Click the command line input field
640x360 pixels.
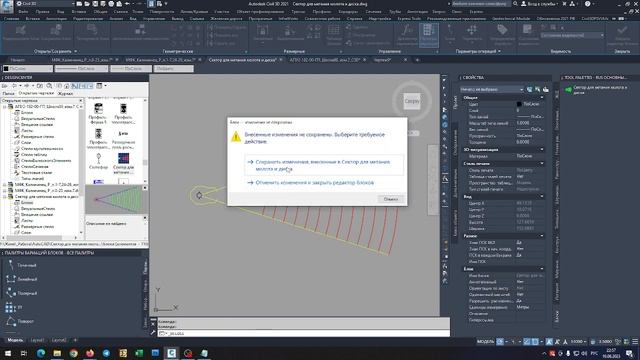point(304,333)
